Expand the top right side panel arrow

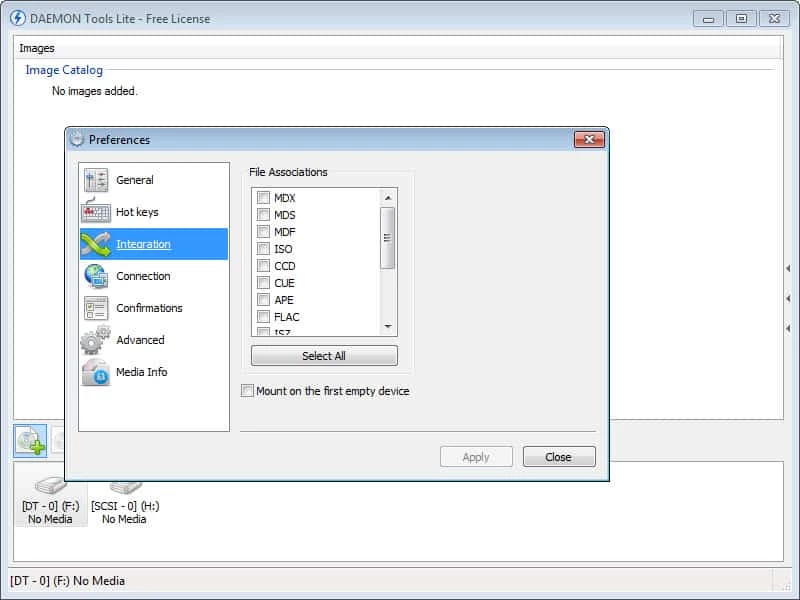(788, 268)
